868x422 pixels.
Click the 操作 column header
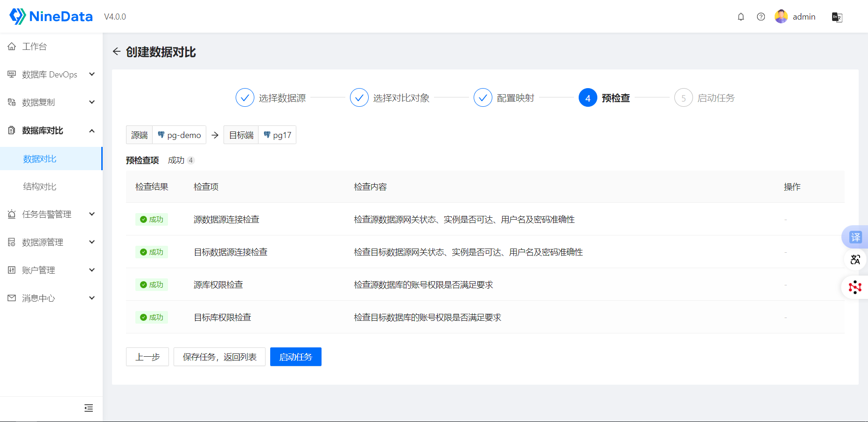(792, 187)
